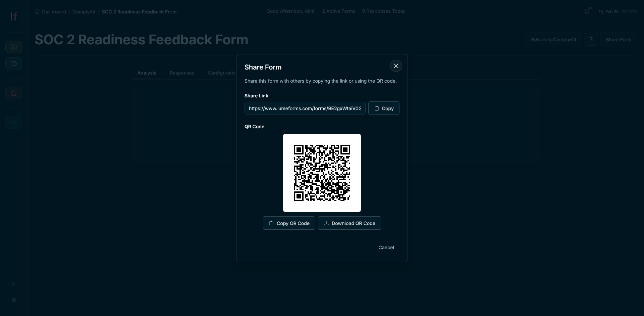644x316 pixels.
Task: Cancel the Share Form dialog
Action: point(386,247)
